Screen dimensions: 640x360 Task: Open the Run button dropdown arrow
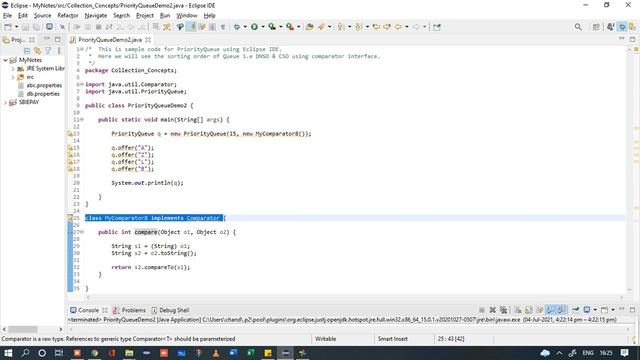(x=262, y=27)
